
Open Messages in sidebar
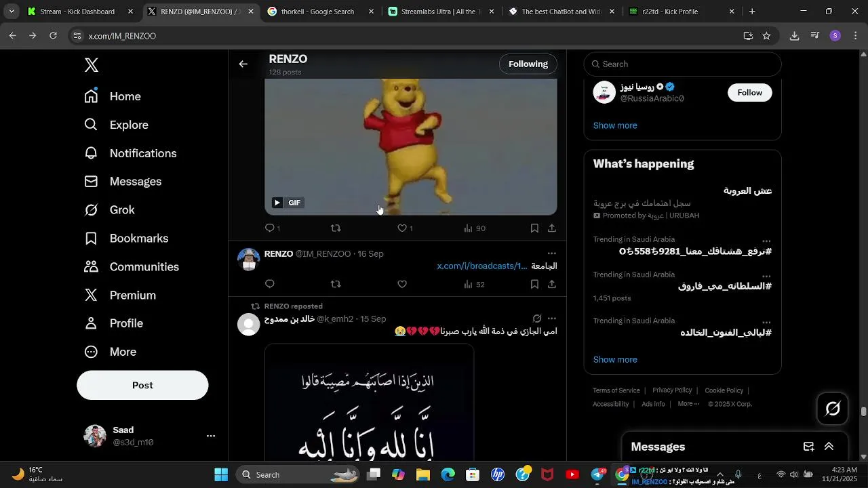click(123, 182)
